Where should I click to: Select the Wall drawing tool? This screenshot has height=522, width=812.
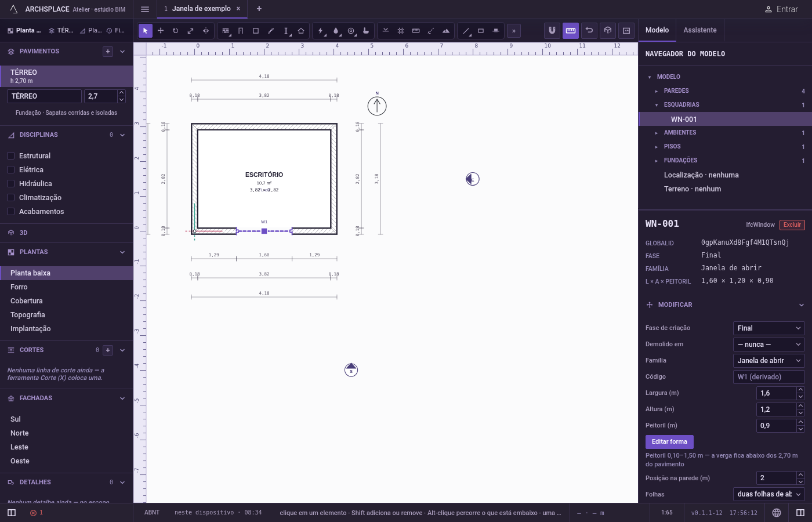(226, 31)
